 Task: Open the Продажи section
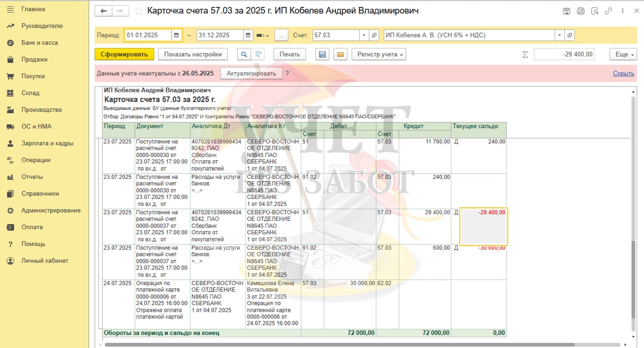[x=44, y=59]
